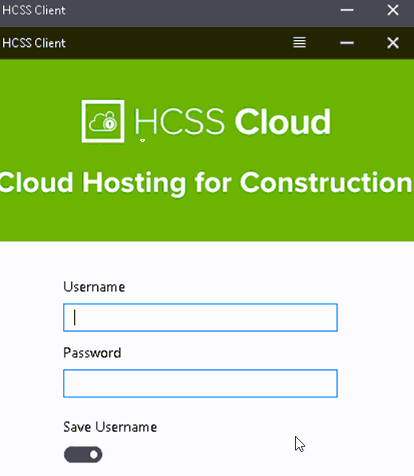Click the 'Username' label text
414x476 pixels.
coord(94,287)
